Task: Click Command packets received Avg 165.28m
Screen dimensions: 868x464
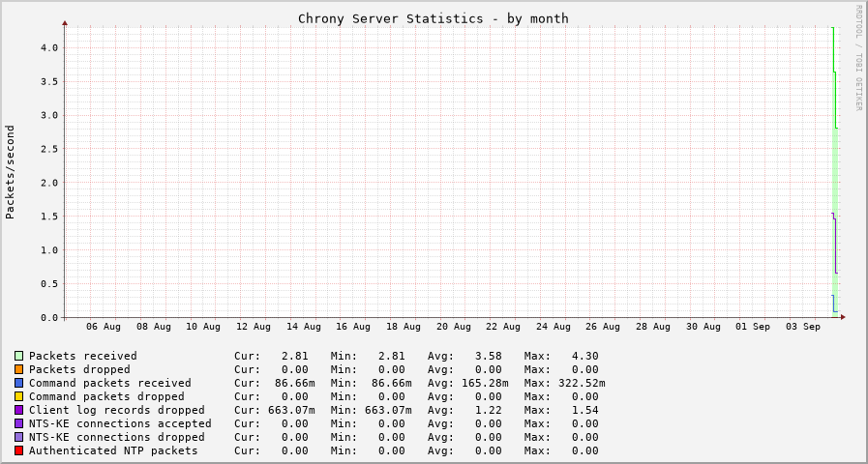Action: [x=485, y=383]
